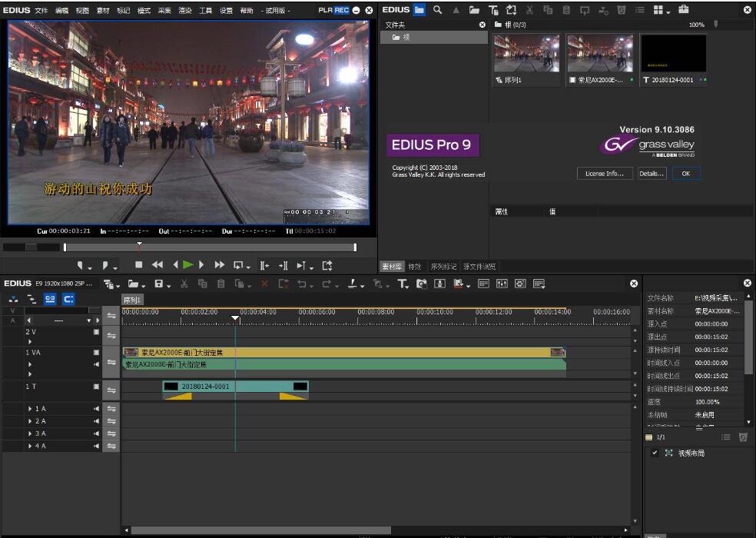Click the red Delete X icon in timeline toolbar
Screen dimensions: 756x538
pos(264,284)
